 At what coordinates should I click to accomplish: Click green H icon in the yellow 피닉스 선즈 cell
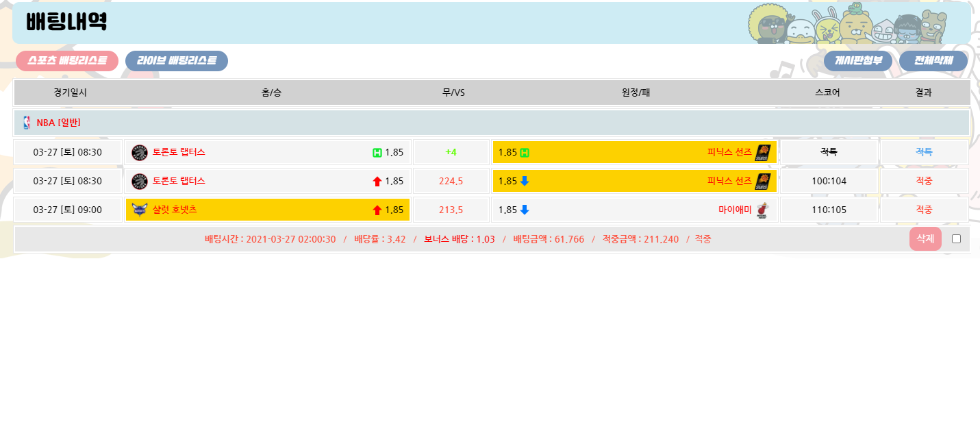coord(525,152)
